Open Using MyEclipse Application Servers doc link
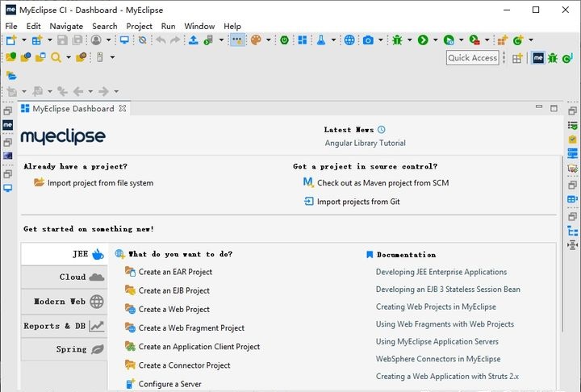581x392 pixels. pos(437,342)
